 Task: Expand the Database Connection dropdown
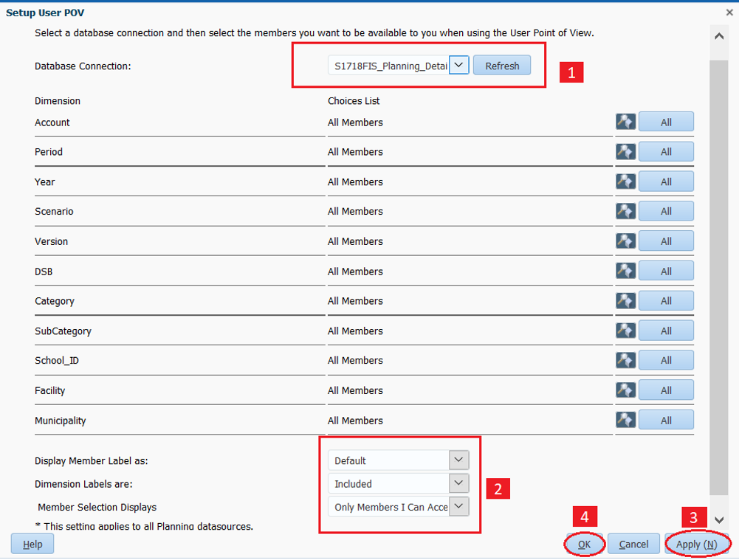[458, 66]
